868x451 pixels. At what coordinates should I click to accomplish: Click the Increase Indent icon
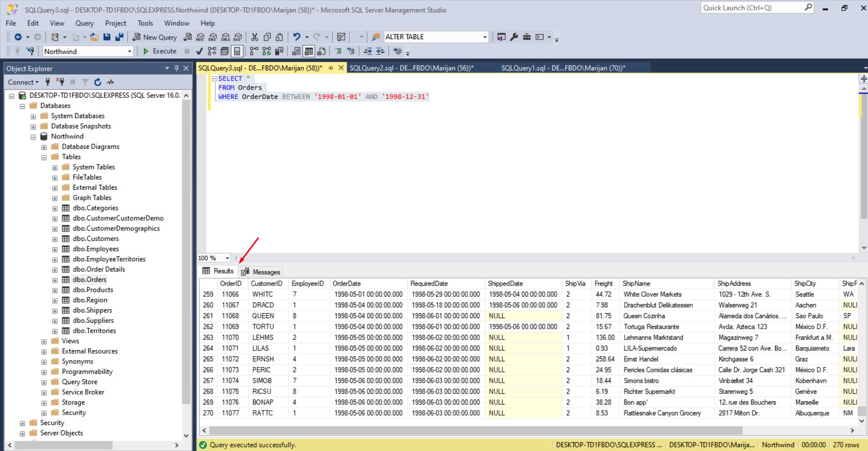pyautogui.click(x=380, y=51)
